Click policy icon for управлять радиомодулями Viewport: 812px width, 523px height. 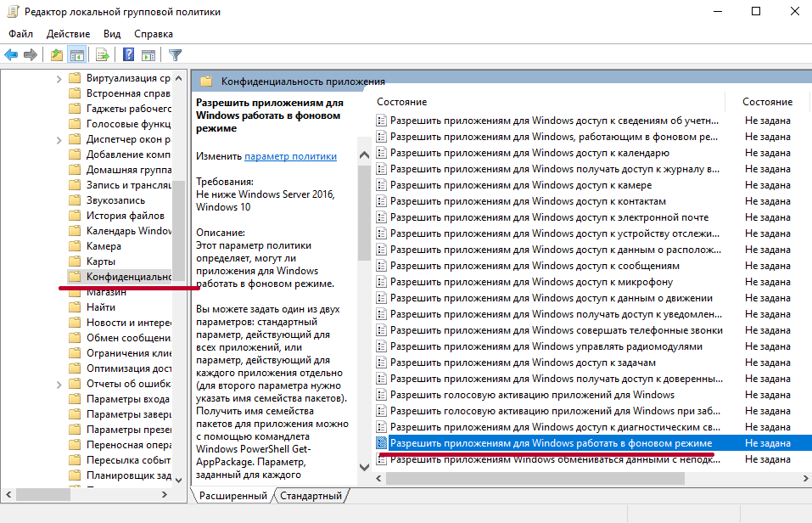381,346
